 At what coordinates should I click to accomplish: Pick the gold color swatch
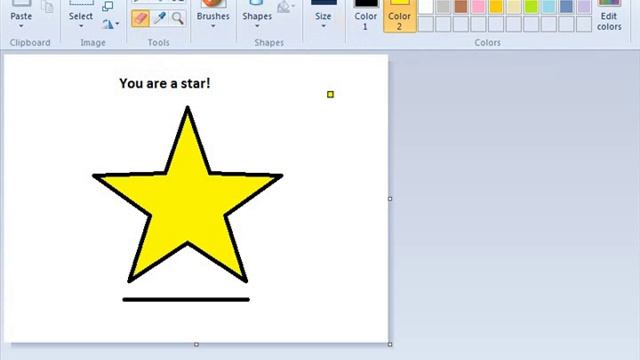(x=496, y=7)
